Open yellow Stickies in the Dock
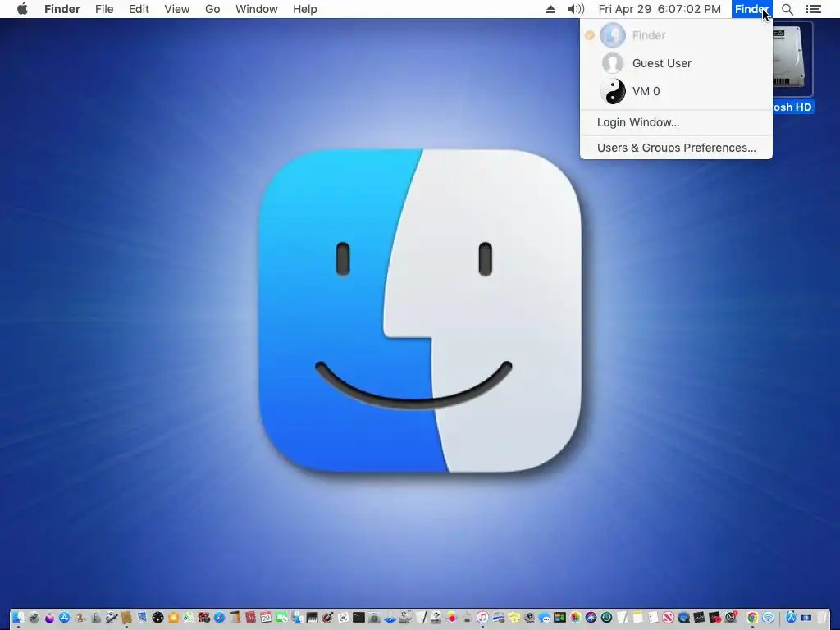 pos(514,618)
